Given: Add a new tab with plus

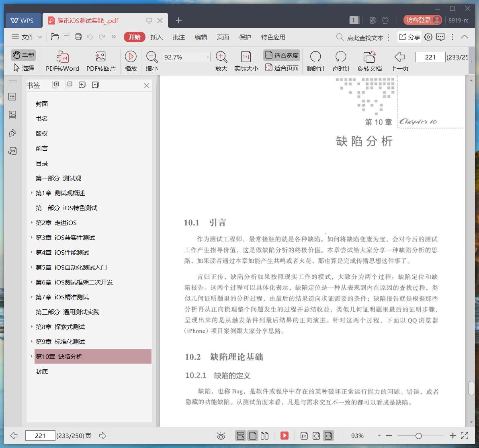Looking at the screenshot, I should point(179,20).
